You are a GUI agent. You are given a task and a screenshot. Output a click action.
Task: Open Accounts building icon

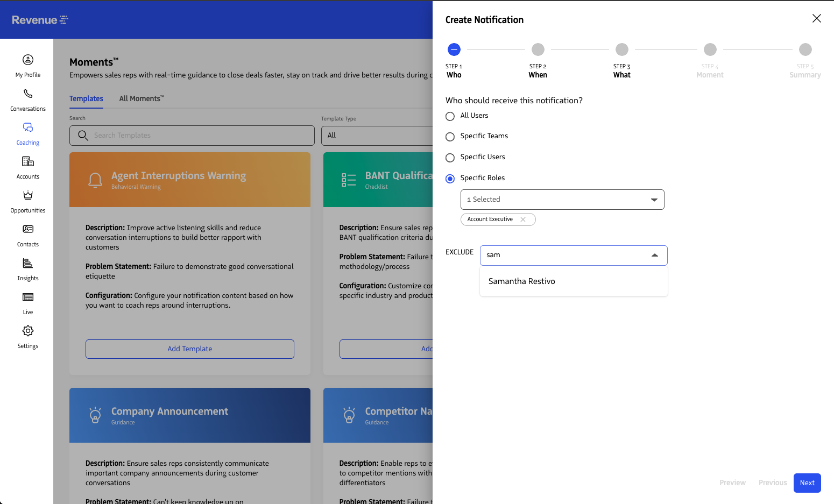pos(28,161)
